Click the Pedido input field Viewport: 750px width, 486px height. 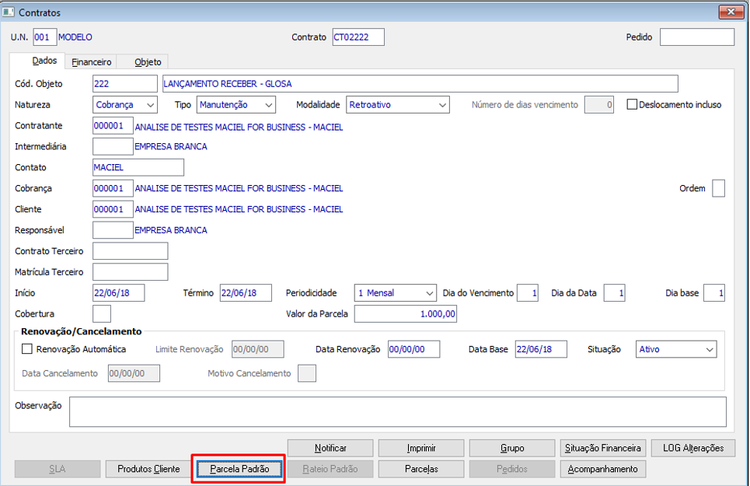697,37
